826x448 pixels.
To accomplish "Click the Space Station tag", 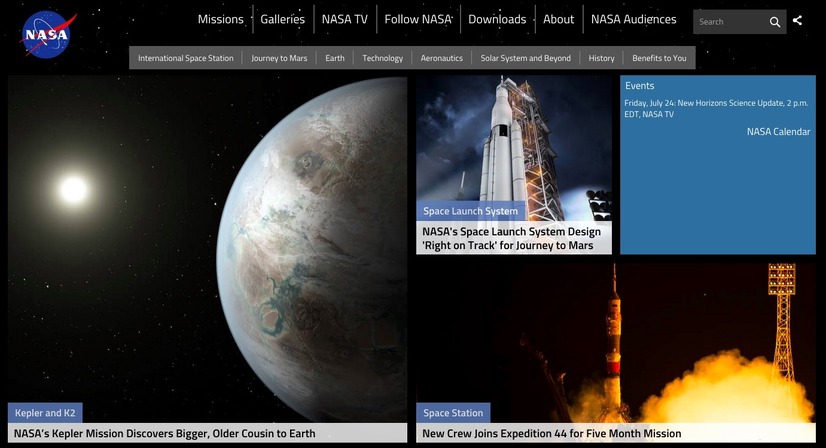I will coord(453,413).
